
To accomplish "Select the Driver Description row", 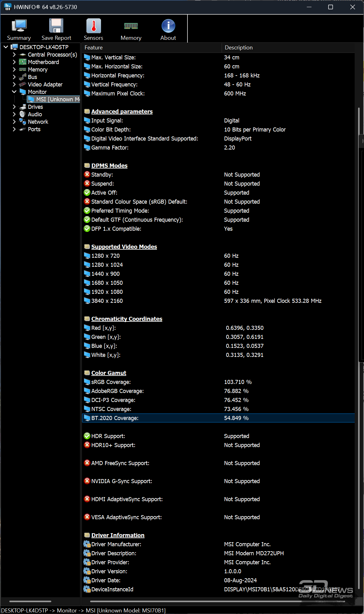I will coord(218,553).
